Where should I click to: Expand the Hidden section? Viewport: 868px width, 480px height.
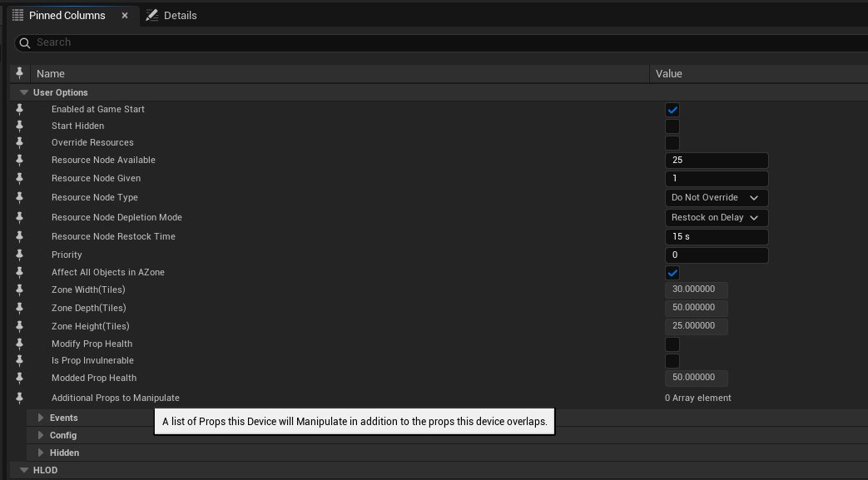(41, 453)
